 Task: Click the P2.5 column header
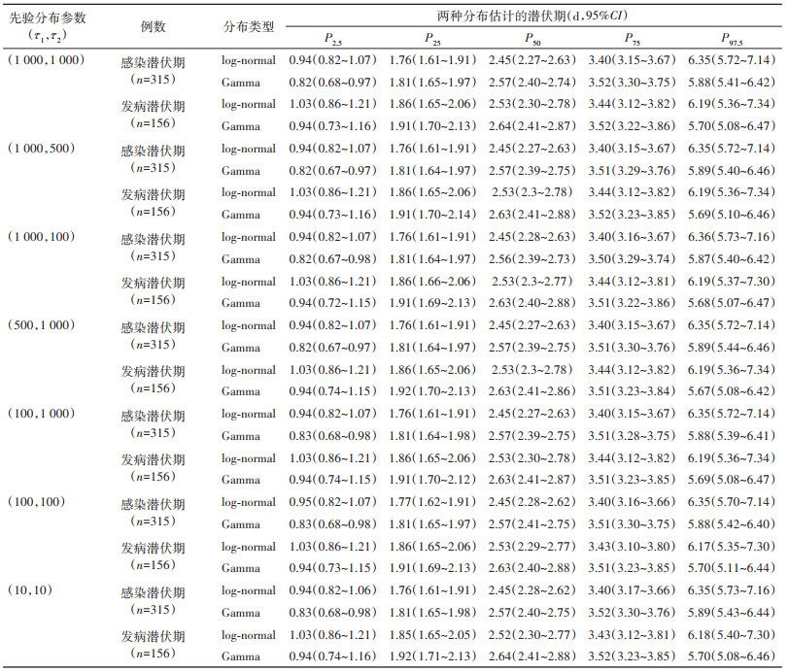[332, 40]
